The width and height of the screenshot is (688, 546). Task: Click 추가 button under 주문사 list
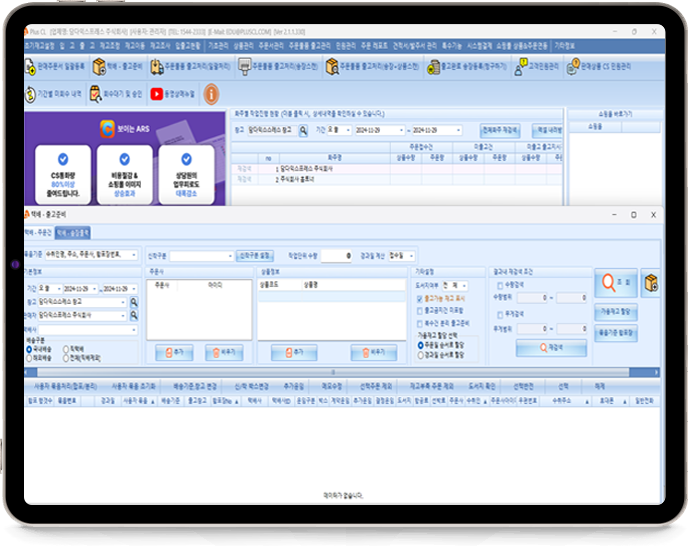(x=174, y=352)
